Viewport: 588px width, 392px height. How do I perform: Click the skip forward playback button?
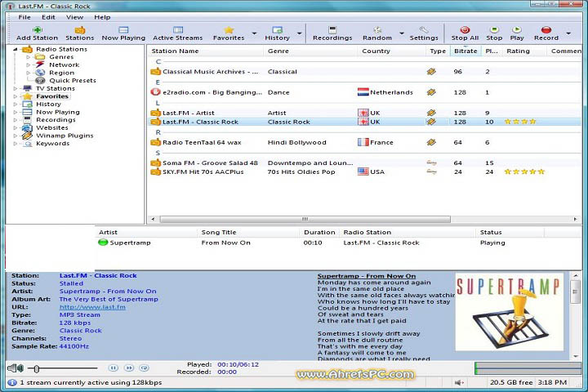[129, 368]
